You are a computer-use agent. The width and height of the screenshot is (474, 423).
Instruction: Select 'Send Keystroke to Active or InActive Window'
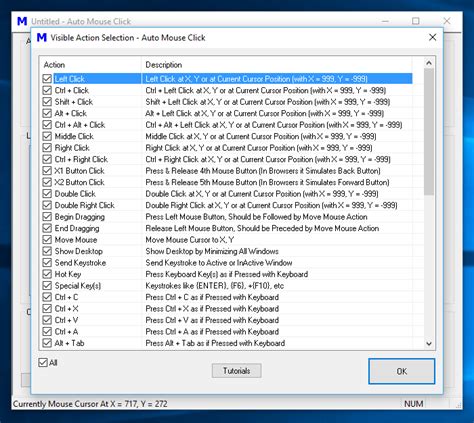click(x=219, y=263)
